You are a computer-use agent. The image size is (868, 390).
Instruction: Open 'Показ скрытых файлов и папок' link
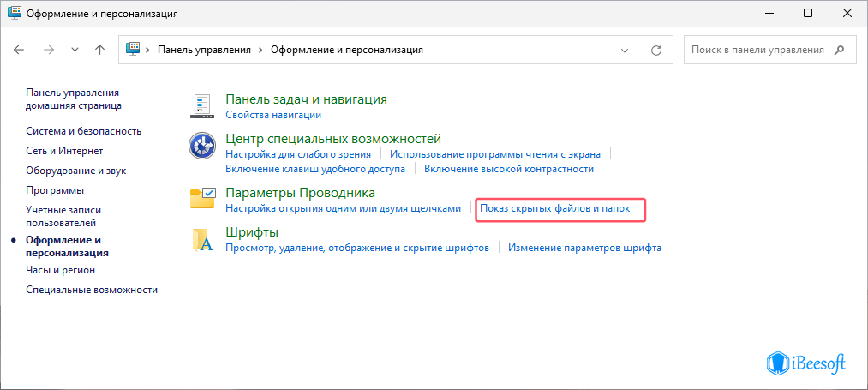click(x=555, y=208)
